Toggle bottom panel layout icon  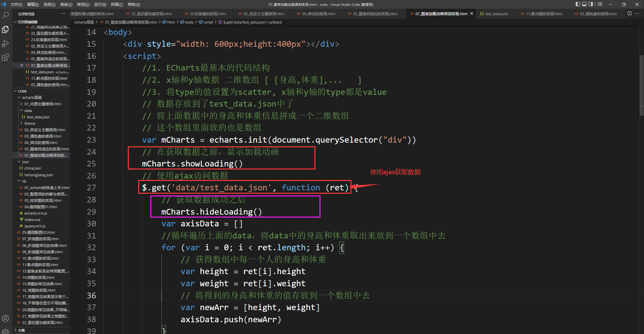point(584,4)
